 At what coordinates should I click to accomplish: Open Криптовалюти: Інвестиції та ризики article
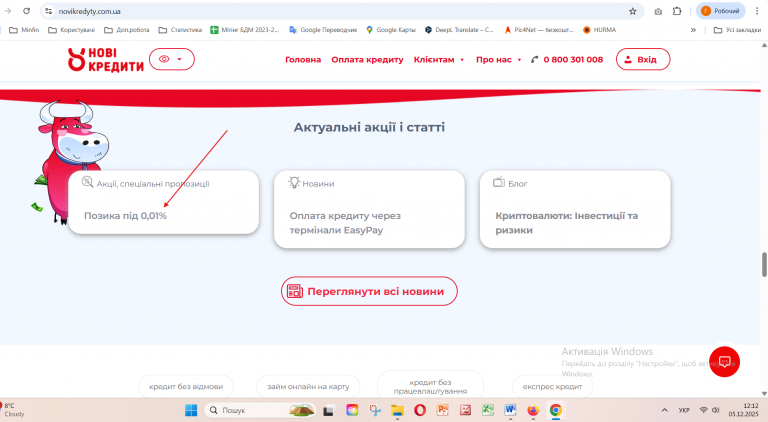(567, 223)
